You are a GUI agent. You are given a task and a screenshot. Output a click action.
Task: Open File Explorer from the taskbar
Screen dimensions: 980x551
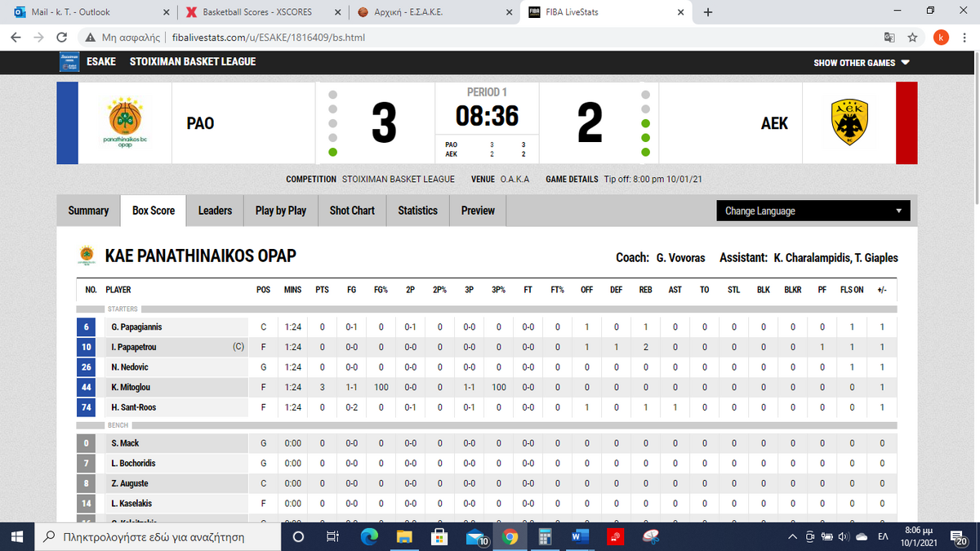(x=405, y=536)
